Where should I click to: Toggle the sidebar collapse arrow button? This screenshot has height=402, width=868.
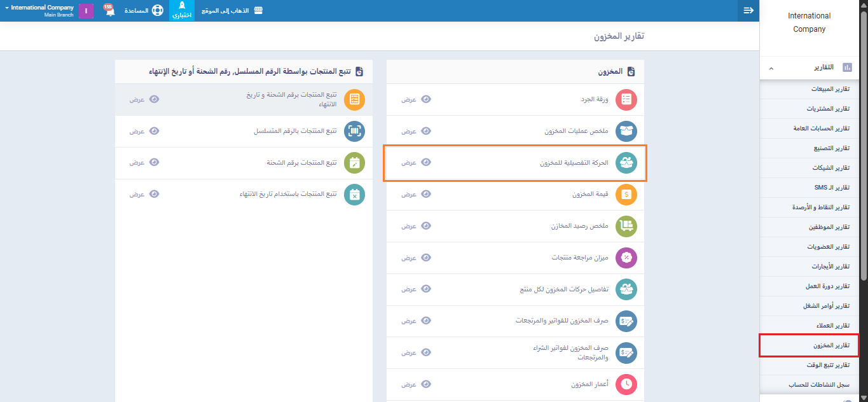point(748,11)
